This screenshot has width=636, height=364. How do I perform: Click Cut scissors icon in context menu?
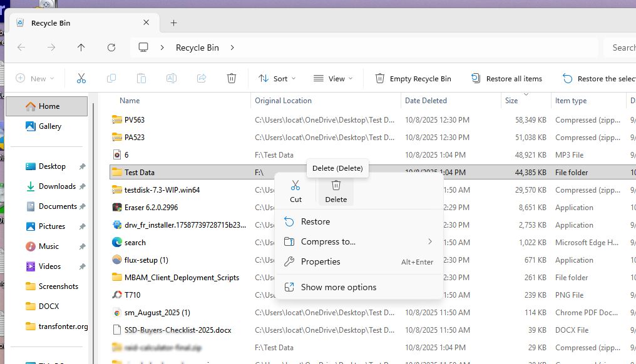tap(295, 190)
